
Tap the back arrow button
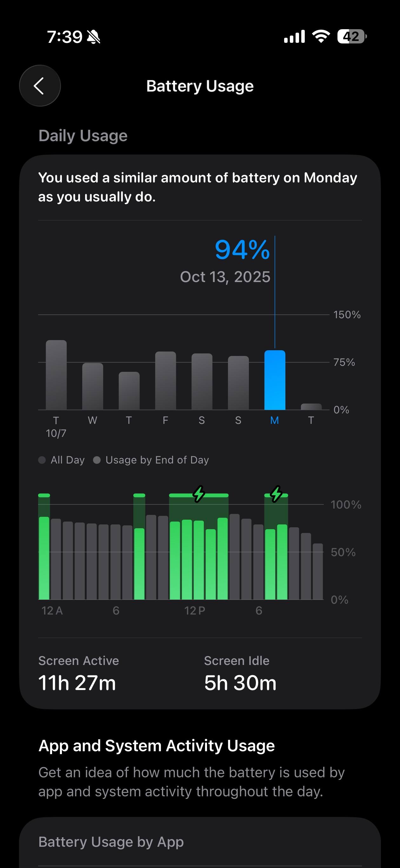[x=40, y=86]
